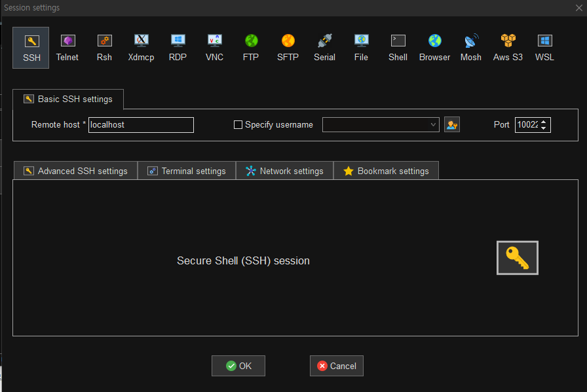The width and height of the screenshot is (587, 392).
Task: Choose the Rsh session icon
Action: 104,48
